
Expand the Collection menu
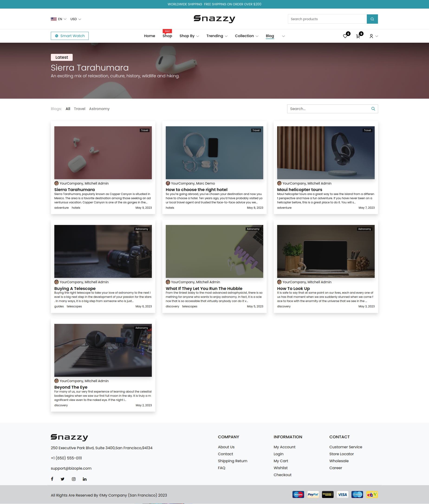(247, 36)
